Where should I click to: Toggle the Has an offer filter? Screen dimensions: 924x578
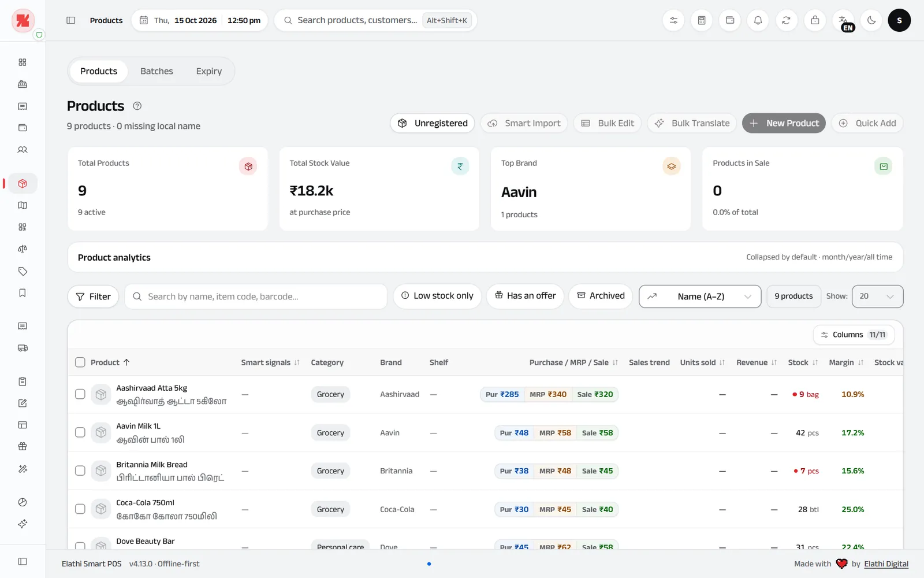coord(525,296)
